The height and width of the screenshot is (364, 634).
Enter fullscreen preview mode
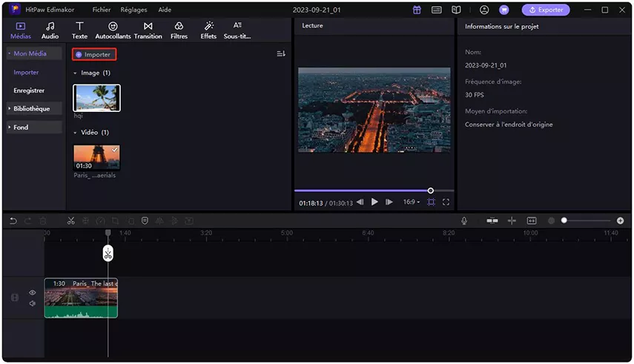(x=446, y=202)
